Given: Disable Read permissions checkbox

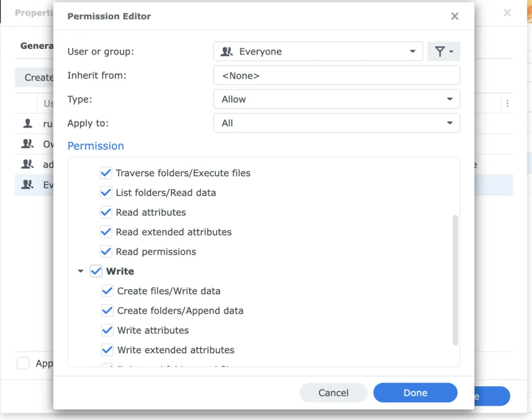Looking at the screenshot, I should [106, 252].
